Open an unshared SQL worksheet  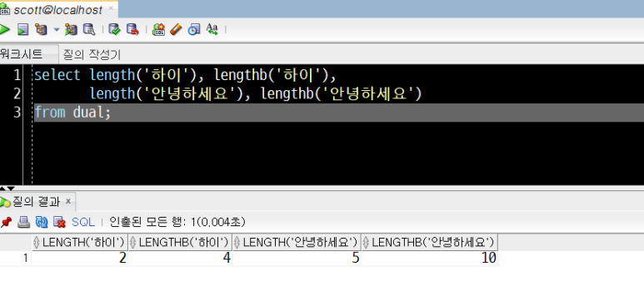point(158,29)
